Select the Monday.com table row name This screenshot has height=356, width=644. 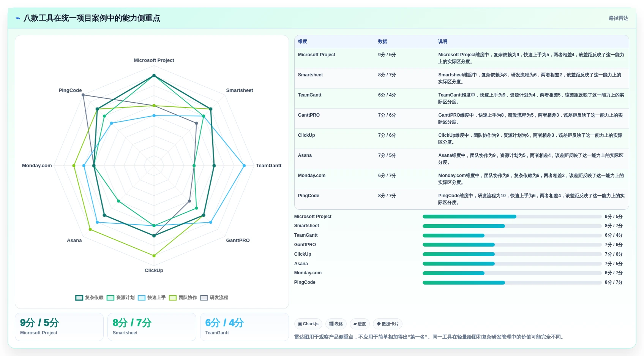click(312, 176)
